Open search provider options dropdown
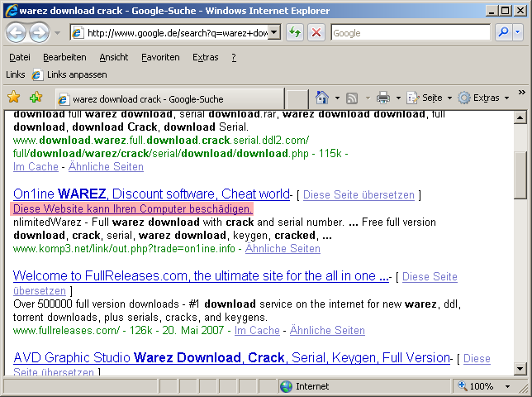 (x=517, y=32)
